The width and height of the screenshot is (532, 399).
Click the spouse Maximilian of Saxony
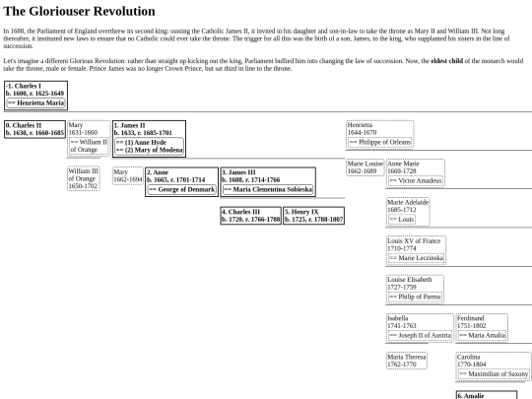coord(494,374)
